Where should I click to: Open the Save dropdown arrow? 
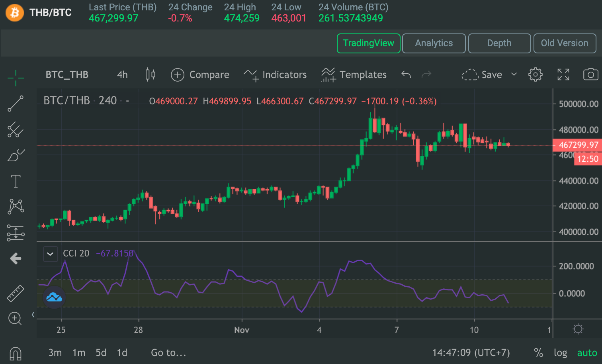[514, 74]
